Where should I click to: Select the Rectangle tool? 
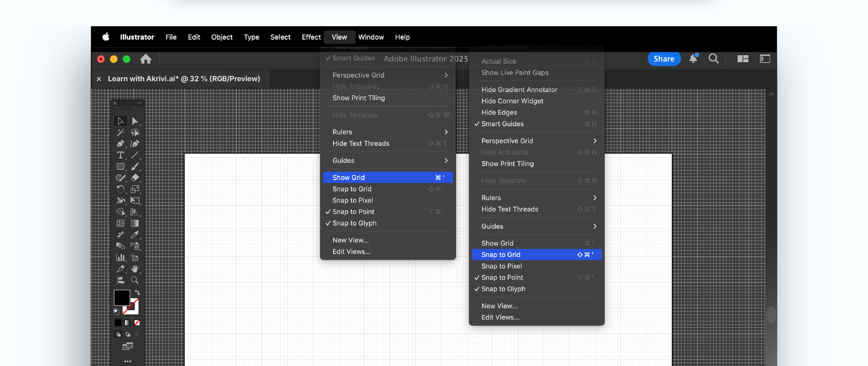click(x=120, y=167)
